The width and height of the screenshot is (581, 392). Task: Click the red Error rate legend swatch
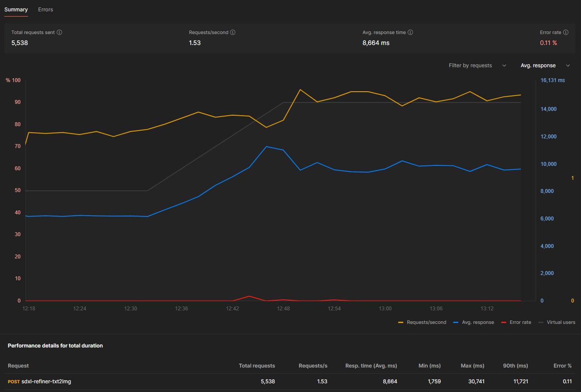pos(503,323)
